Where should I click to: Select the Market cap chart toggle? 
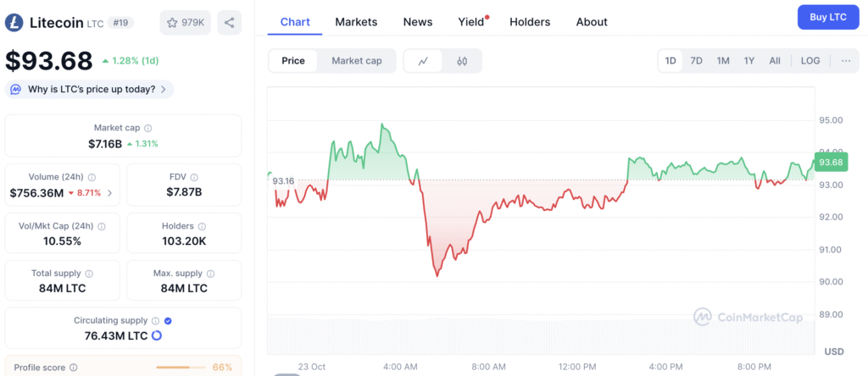pos(357,61)
